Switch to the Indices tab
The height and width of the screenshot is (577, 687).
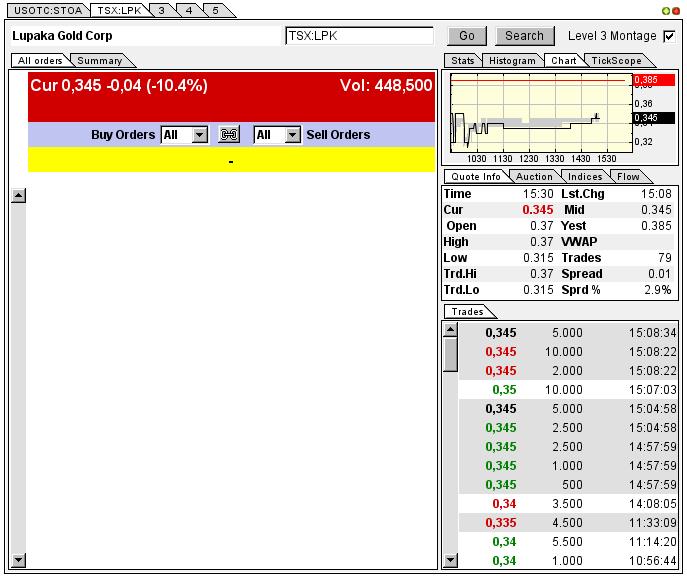tap(585, 177)
